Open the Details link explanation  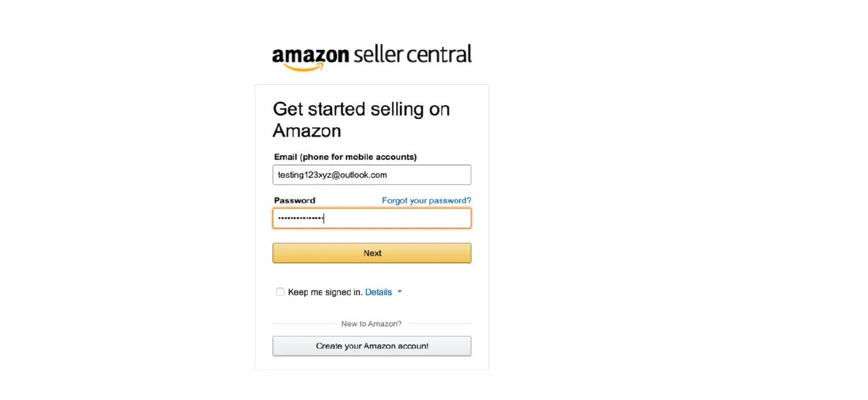(x=379, y=291)
